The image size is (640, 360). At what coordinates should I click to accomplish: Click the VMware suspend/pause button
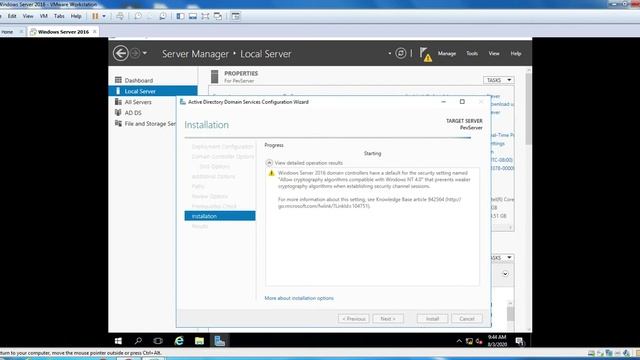click(x=95, y=16)
